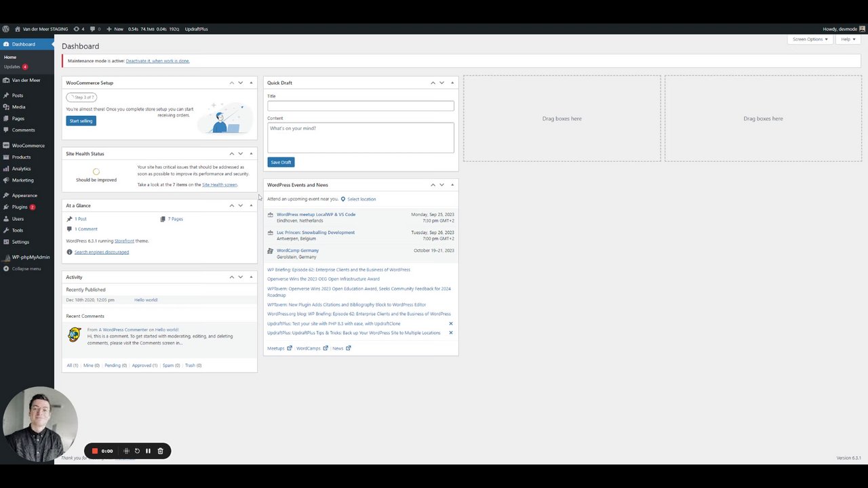Toggle the Activity panel

[x=251, y=277]
